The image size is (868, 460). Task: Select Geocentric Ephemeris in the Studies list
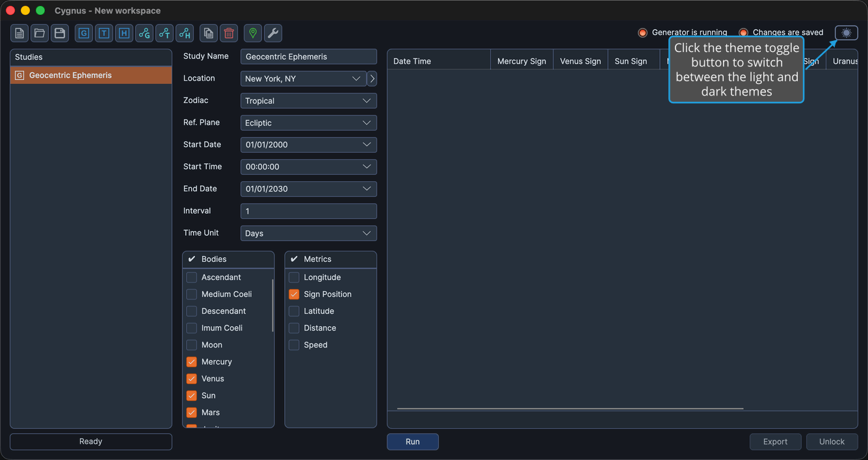point(91,75)
